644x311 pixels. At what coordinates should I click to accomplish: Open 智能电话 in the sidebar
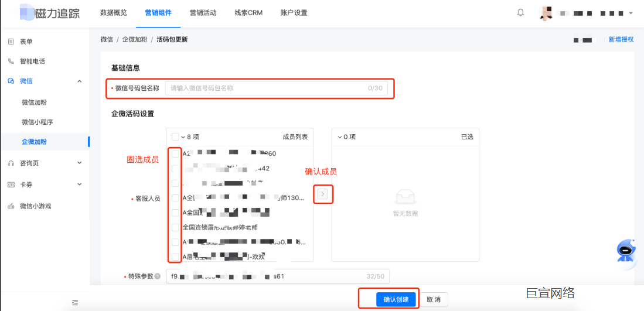(x=32, y=61)
